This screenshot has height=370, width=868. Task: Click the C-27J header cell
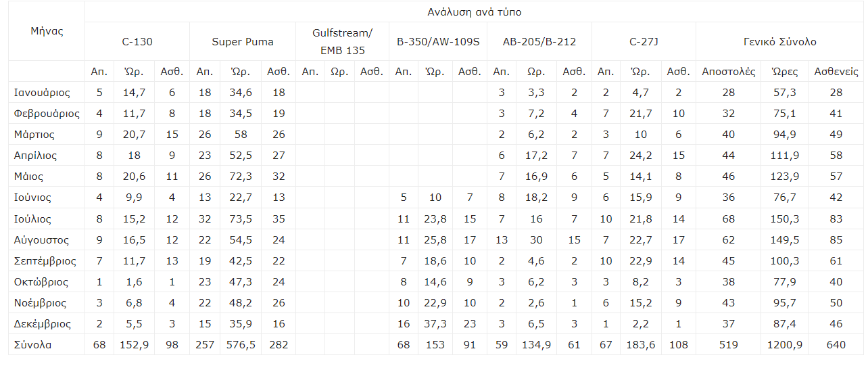point(644,42)
